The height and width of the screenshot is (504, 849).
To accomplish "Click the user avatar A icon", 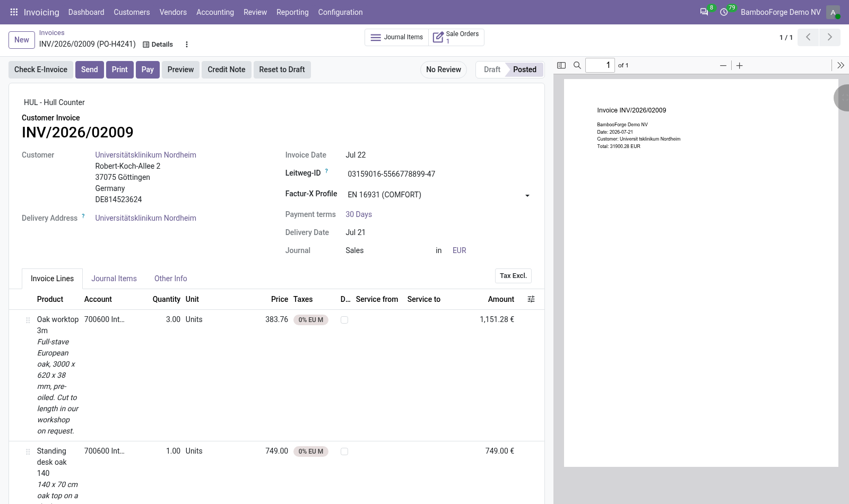I will click(x=833, y=12).
